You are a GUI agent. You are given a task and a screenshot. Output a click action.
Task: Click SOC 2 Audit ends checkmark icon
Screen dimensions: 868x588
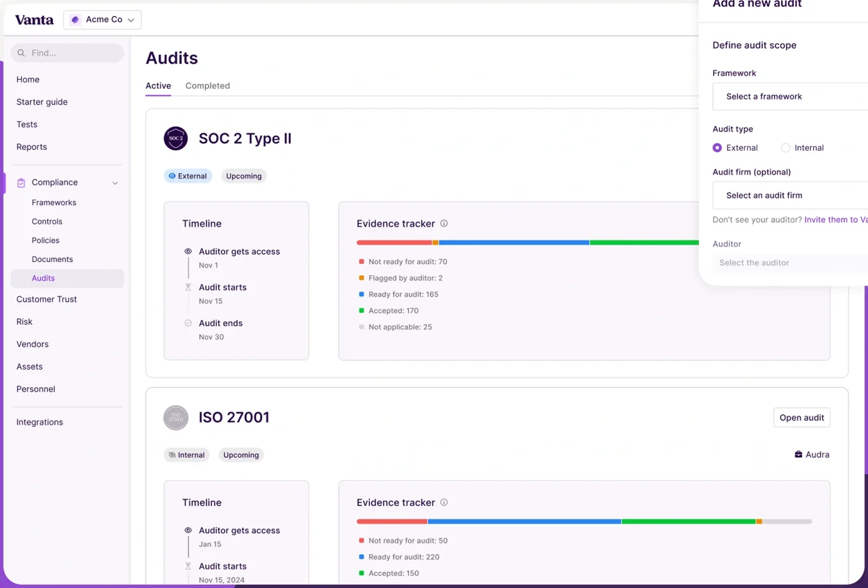tap(188, 323)
